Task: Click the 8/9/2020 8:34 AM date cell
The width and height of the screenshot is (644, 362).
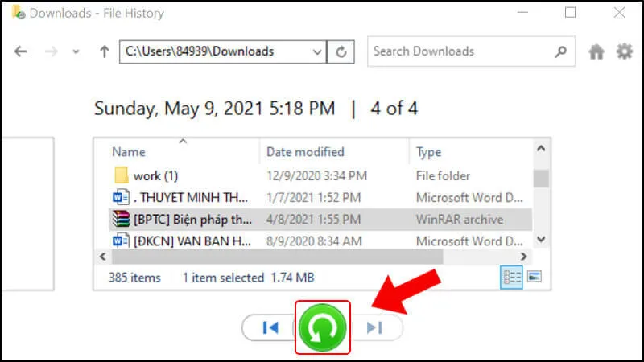Action: pyautogui.click(x=314, y=241)
